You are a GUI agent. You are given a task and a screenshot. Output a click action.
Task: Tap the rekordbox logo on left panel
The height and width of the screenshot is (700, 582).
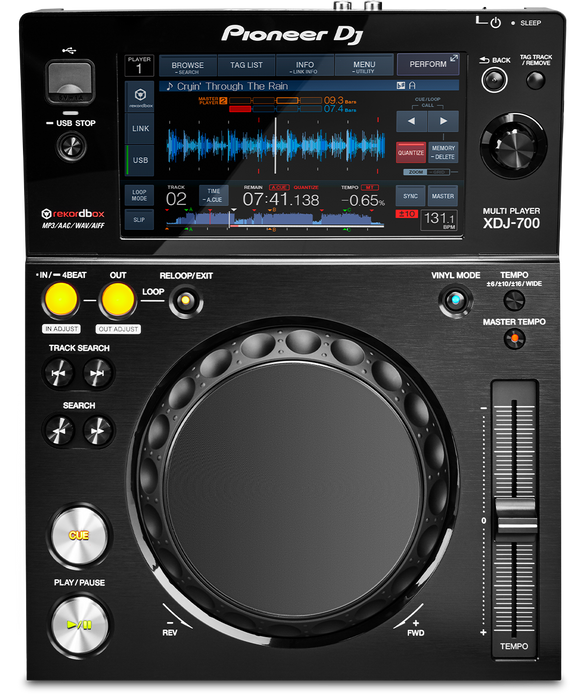(x=73, y=214)
